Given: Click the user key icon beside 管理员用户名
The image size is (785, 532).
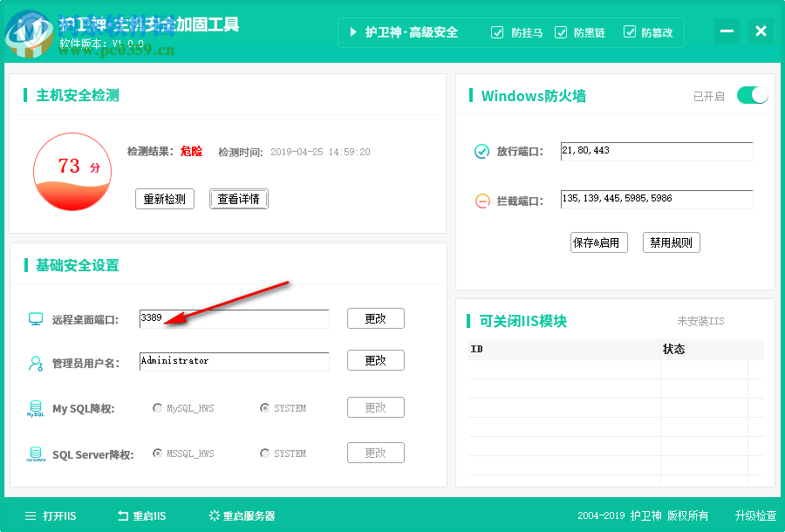Looking at the screenshot, I should click(35, 361).
